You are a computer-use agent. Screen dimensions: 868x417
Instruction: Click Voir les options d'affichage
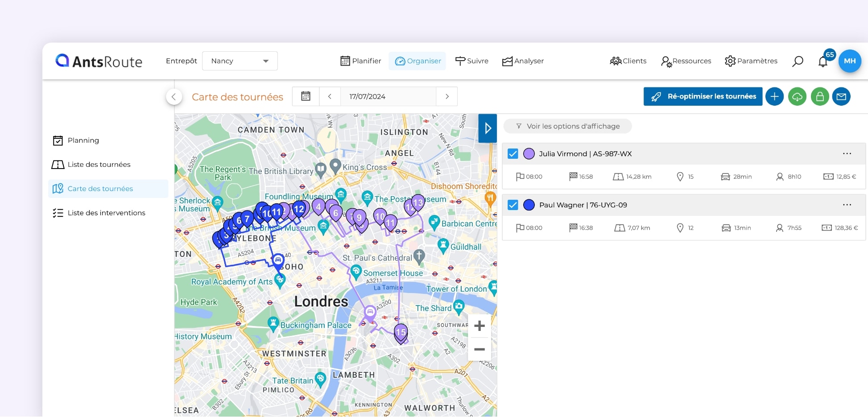[567, 126]
